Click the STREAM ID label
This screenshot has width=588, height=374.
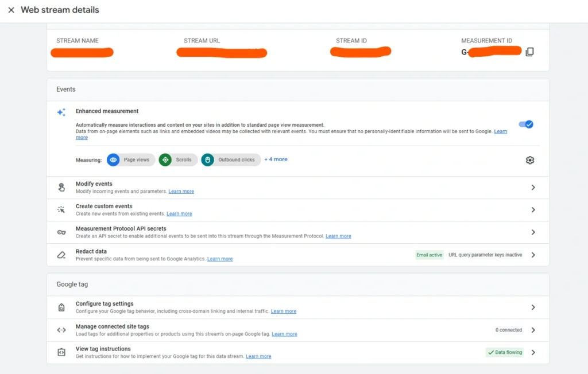click(351, 41)
